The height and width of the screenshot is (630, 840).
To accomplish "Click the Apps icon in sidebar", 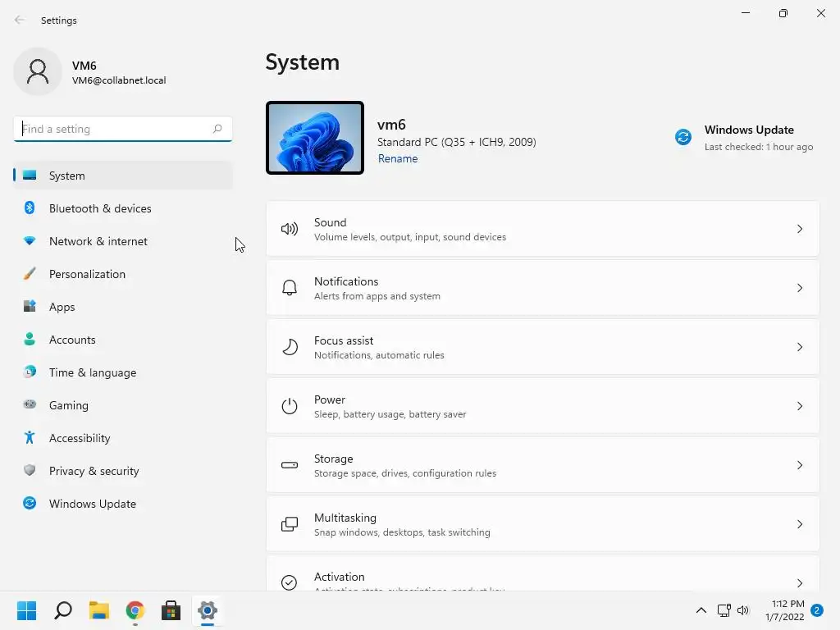I will [30, 307].
